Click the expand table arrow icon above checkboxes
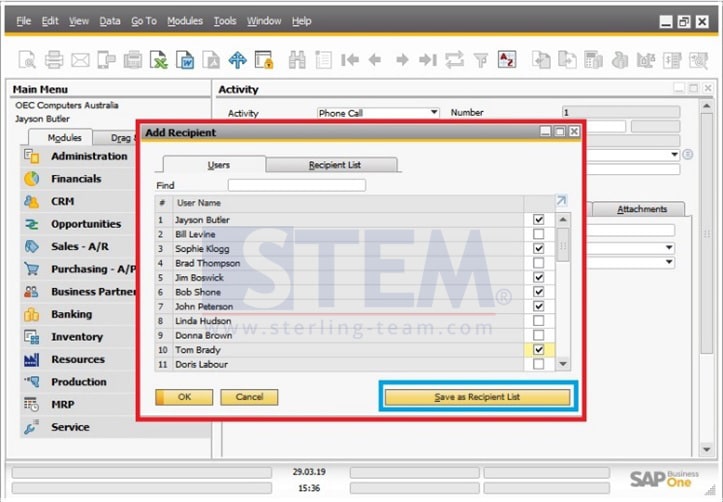Viewport: 723px width, 502px height. point(561,201)
